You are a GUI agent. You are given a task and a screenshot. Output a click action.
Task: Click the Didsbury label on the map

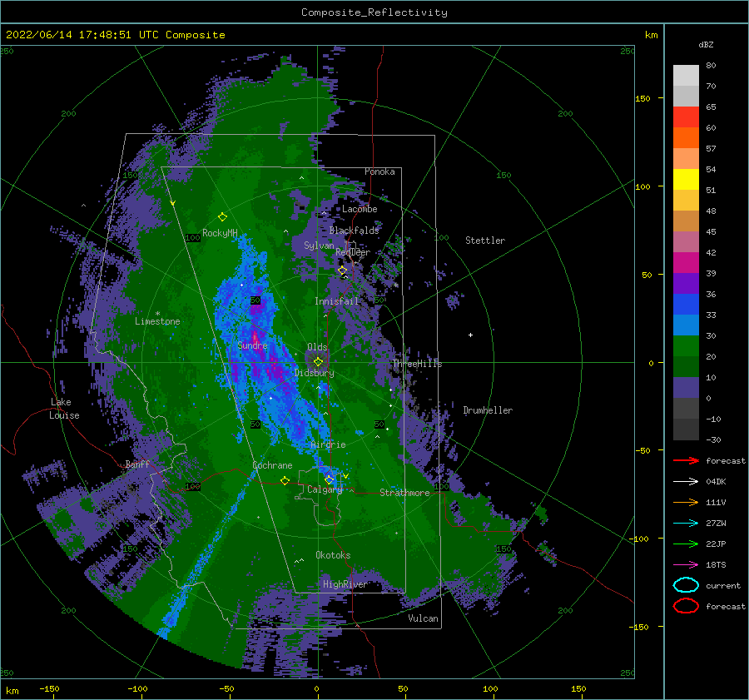coord(314,373)
